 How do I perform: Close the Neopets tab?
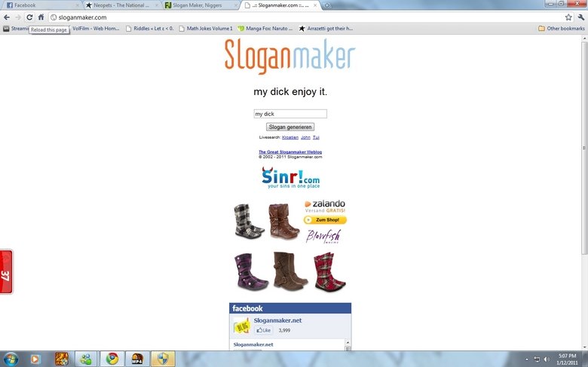click(157, 5)
